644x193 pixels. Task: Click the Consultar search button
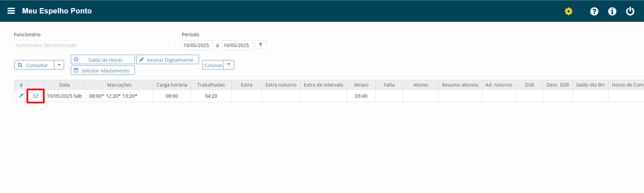click(34, 65)
